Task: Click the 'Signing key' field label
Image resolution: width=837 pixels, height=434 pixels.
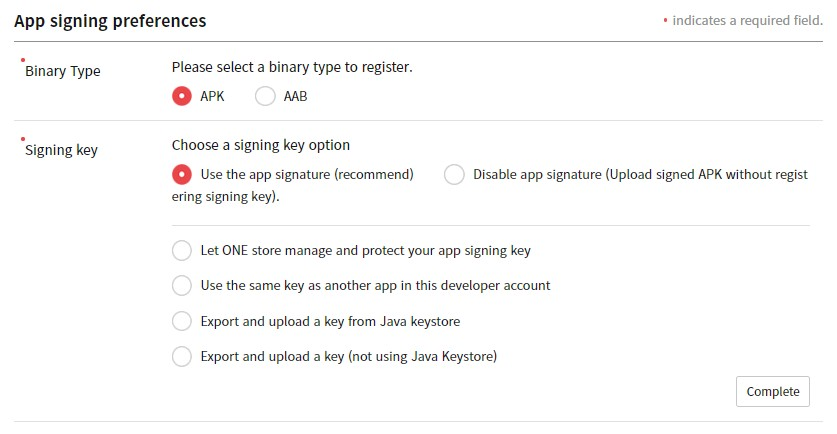Action: [61, 150]
